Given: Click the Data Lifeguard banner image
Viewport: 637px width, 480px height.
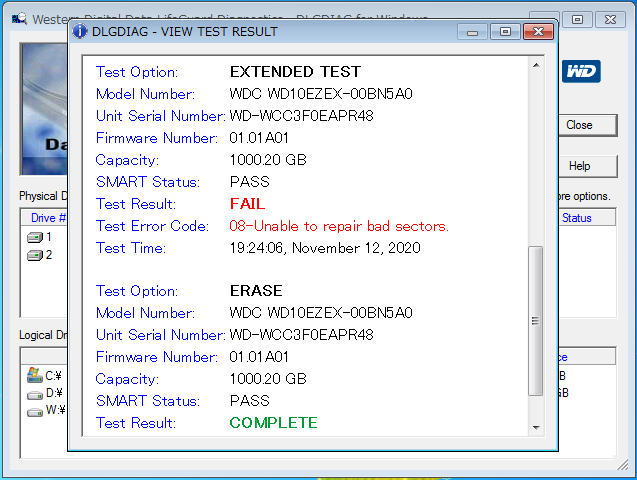Looking at the screenshot, I should (x=44, y=109).
